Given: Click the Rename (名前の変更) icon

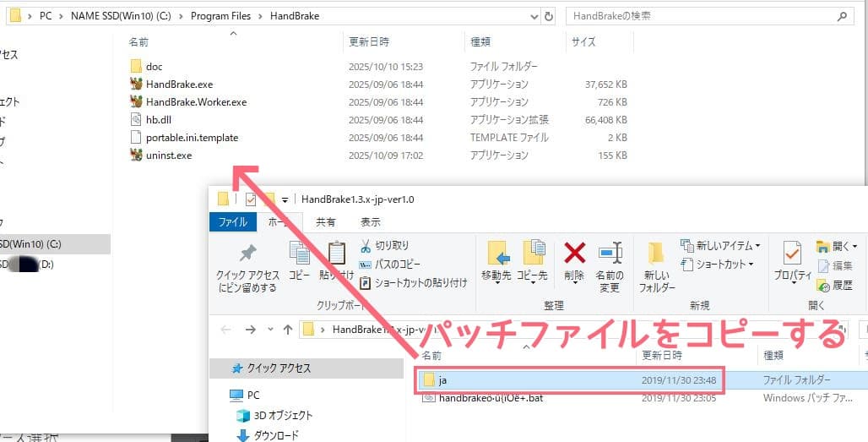Looking at the screenshot, I should [610, 254].
